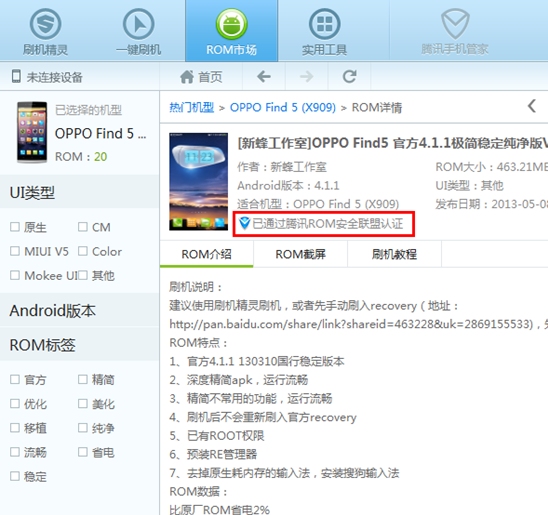Navigate back with left arrow
The image size is (548, 515).
[x=264, y=77]
